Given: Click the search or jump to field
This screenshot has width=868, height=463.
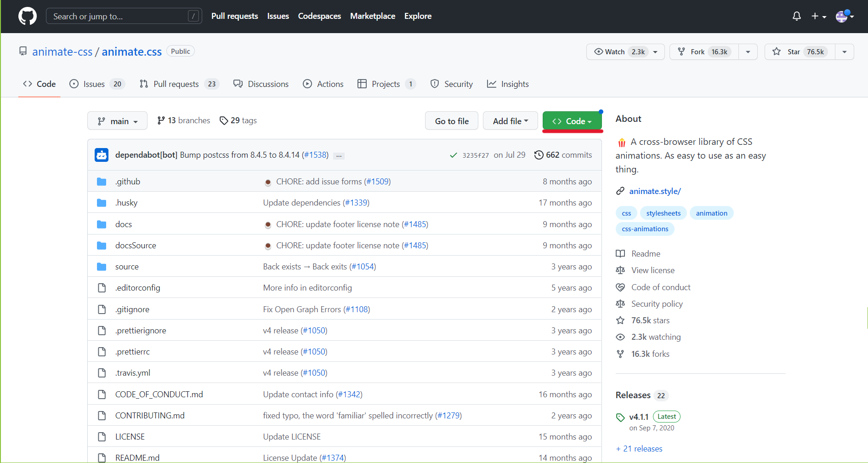Looking at the screenshot, I should tap(124, 16).
